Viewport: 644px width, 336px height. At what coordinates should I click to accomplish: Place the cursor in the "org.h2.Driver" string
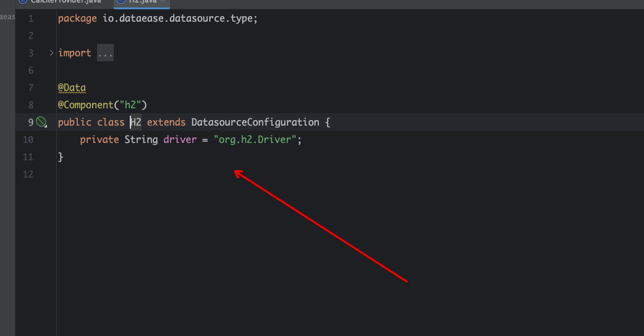256,140
